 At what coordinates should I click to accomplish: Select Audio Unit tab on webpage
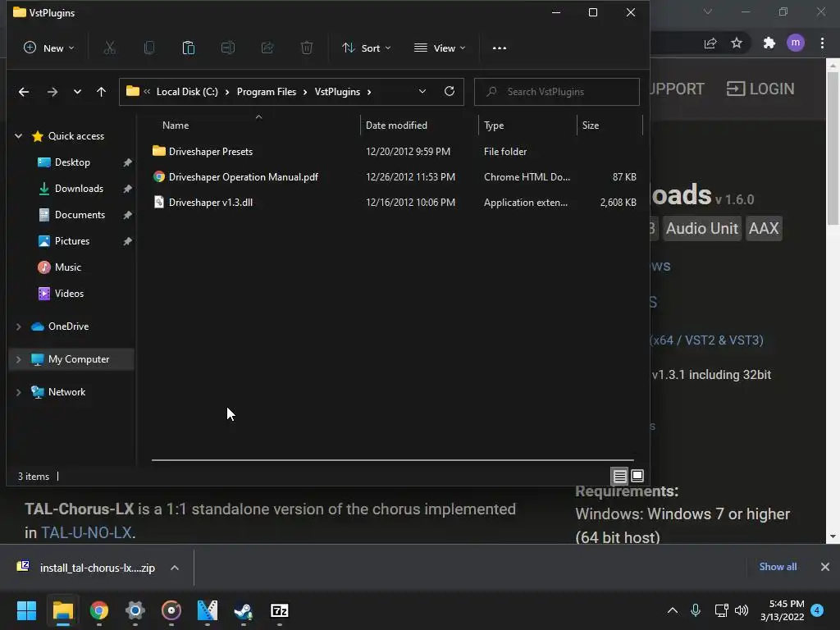702,228
